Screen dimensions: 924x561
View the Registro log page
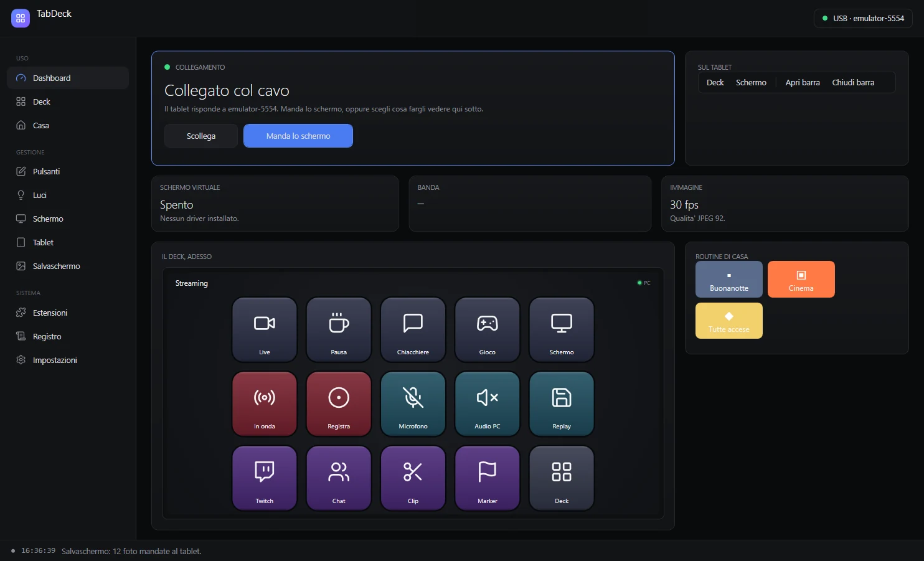tap(68, 336)
